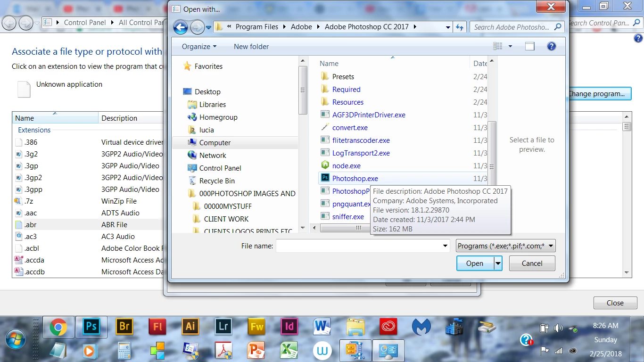Screen dimensions: 644x362
Task: Launch Adobe InDesign from the taskbar
Action: tap(289, 326)
